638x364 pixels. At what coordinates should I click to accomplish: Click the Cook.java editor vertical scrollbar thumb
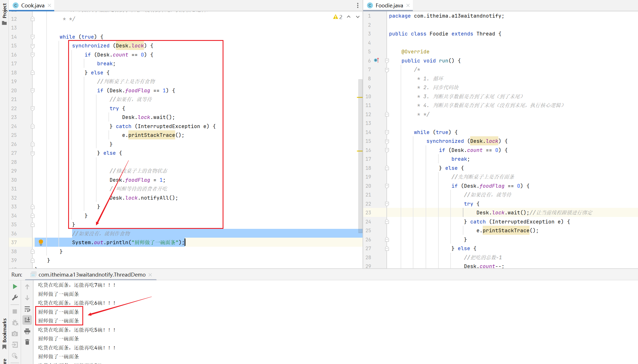point(360,156)
